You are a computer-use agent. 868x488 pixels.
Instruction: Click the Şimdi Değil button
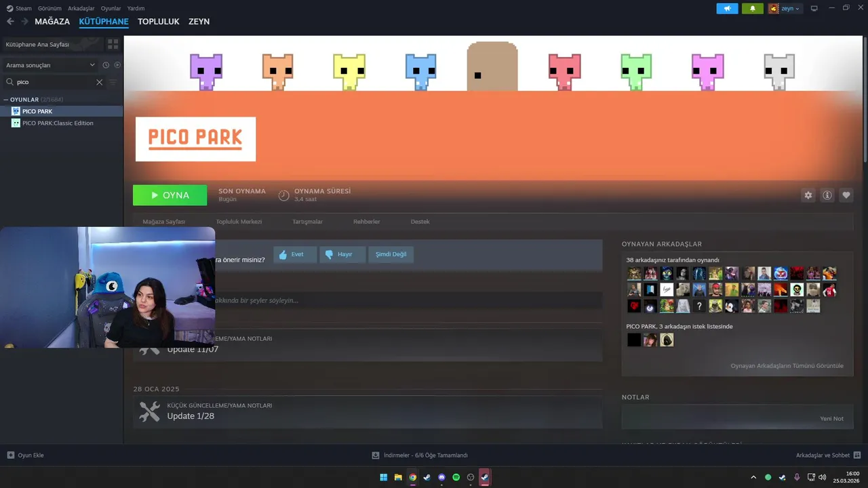pyautogui.click(x=391, y=255)
